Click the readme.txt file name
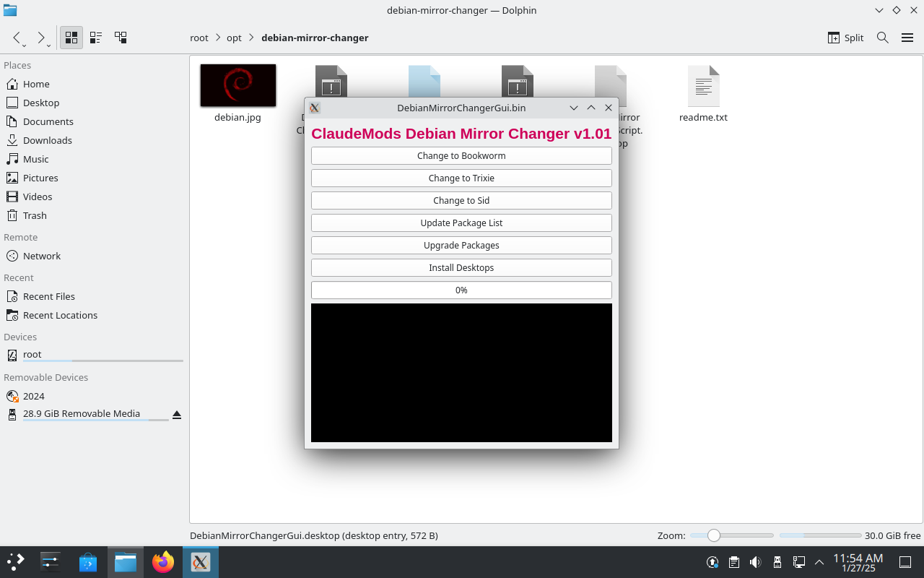Viewport: 924px width, 578px height. point(703,117)
